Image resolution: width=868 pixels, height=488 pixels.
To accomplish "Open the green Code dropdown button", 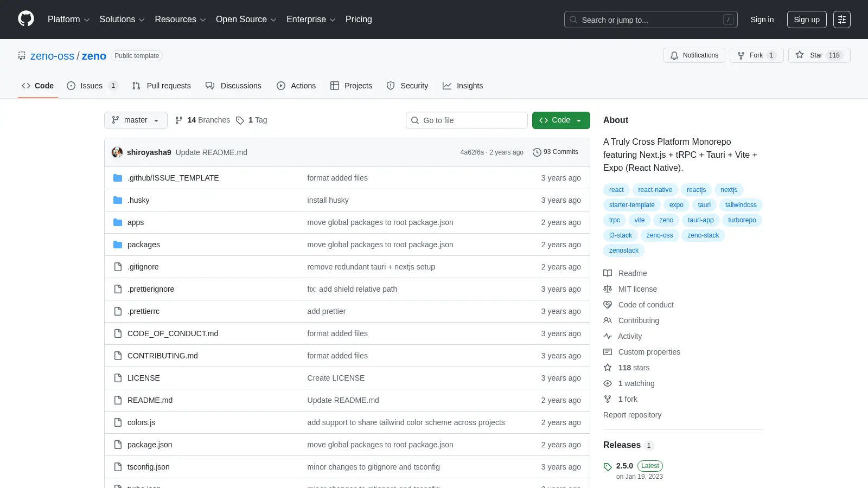I will coord(561,120).
